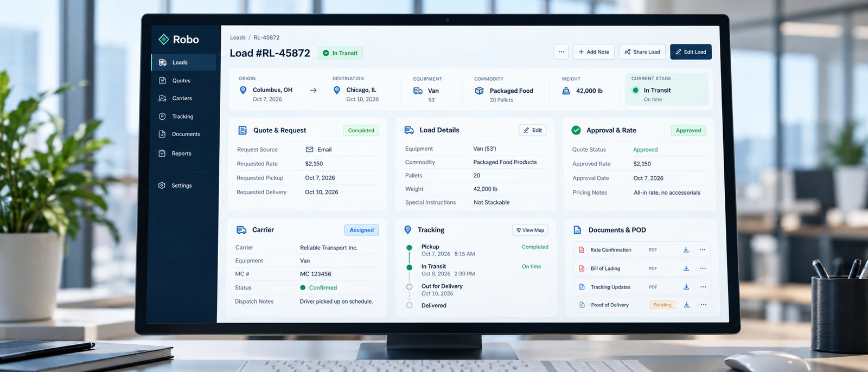This screenshot has height=372, width=868.
Task: Click the commodity package box icon
Action: tap(479, 91)
